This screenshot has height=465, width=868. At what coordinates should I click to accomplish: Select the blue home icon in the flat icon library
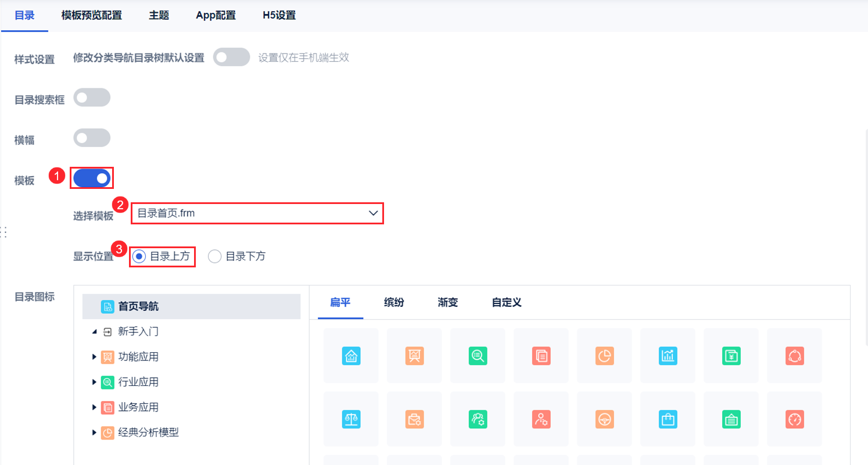pos(351,356)
